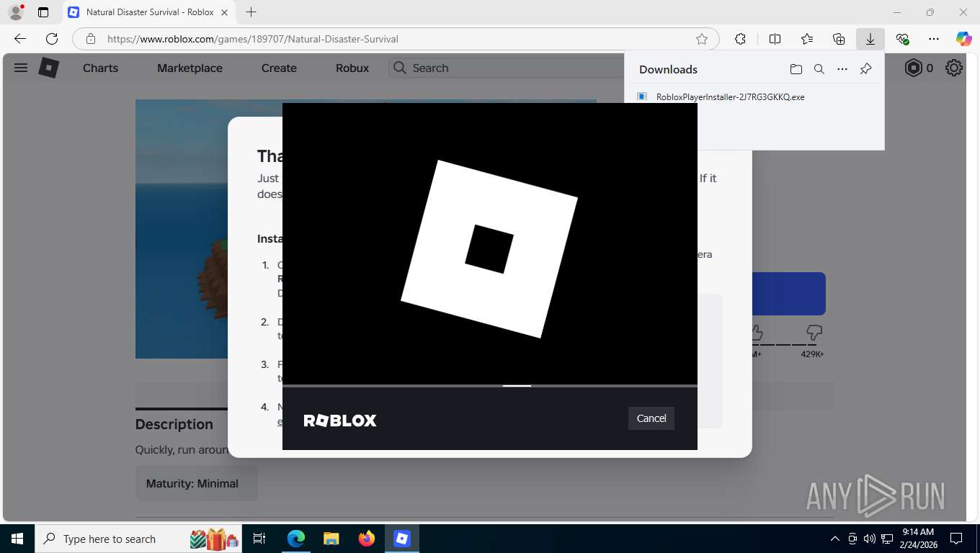This screenshot has width=980, height=553.
Task: Show hidden system tray icons
Action: tap(835, 539)
